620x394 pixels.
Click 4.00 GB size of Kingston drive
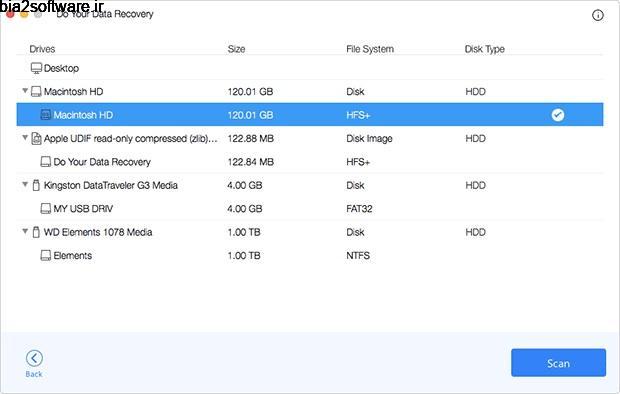(245, 185)
